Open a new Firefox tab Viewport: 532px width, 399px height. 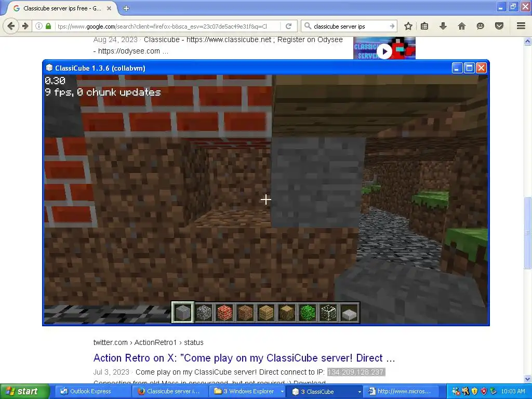[x=126, y=8]
